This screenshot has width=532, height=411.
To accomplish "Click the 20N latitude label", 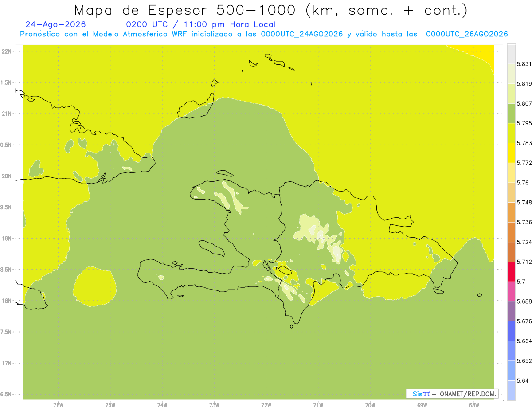I will [7, 176].
